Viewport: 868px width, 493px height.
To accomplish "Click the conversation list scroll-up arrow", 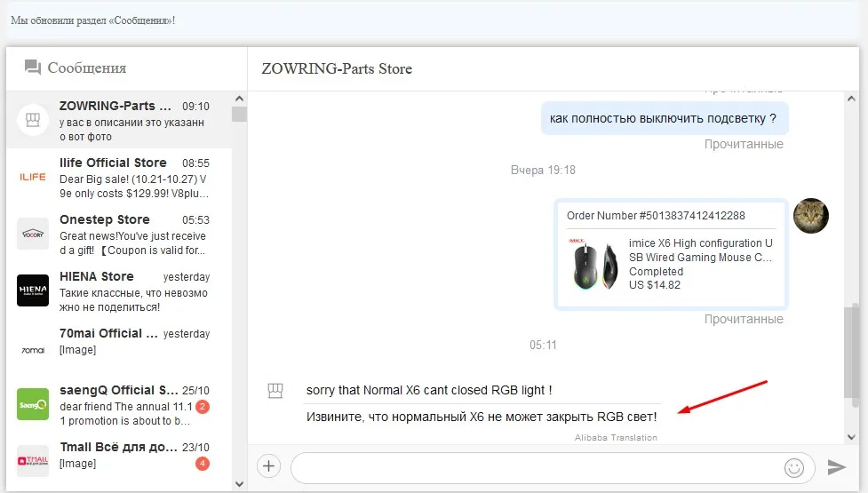I will (x=239, y=99).
